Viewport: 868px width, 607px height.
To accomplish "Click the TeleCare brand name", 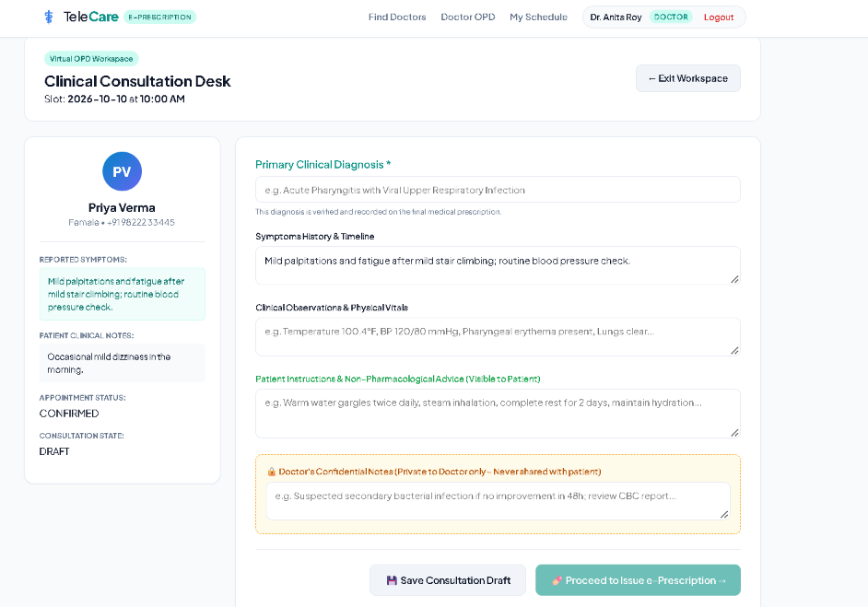I will (x=91, y=18).
